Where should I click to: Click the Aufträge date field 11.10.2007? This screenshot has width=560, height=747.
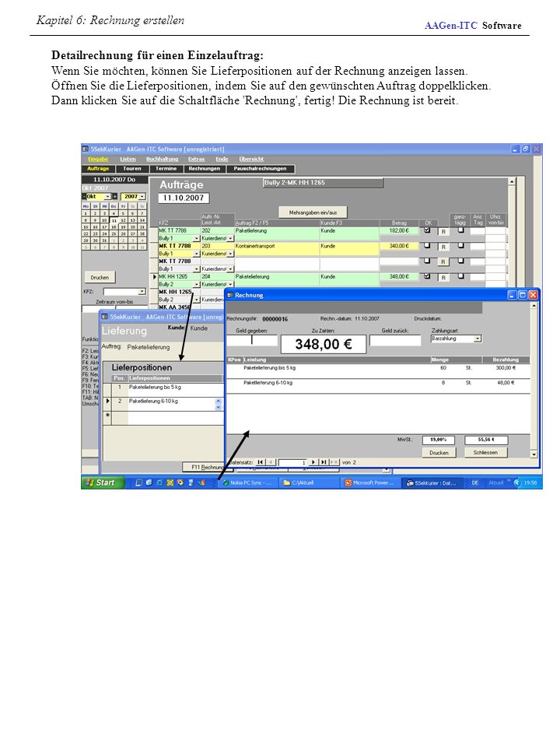coord(184,198)
